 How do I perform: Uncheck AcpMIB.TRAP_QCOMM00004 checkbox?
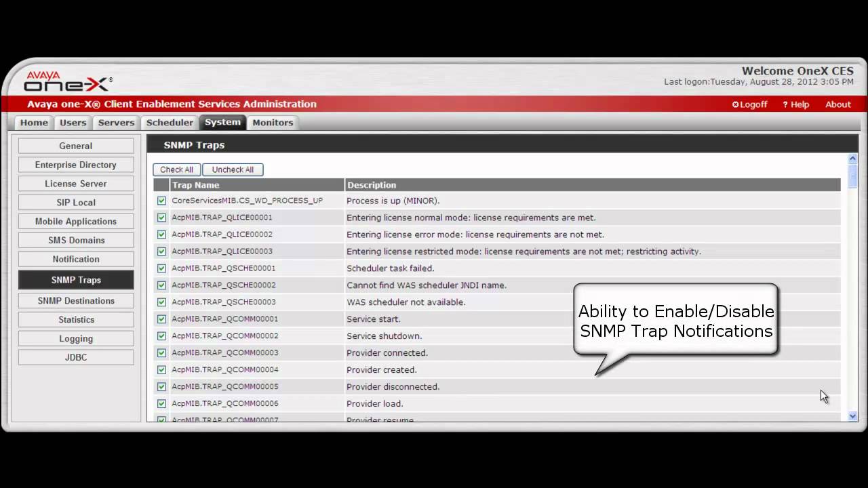(161, 370)
